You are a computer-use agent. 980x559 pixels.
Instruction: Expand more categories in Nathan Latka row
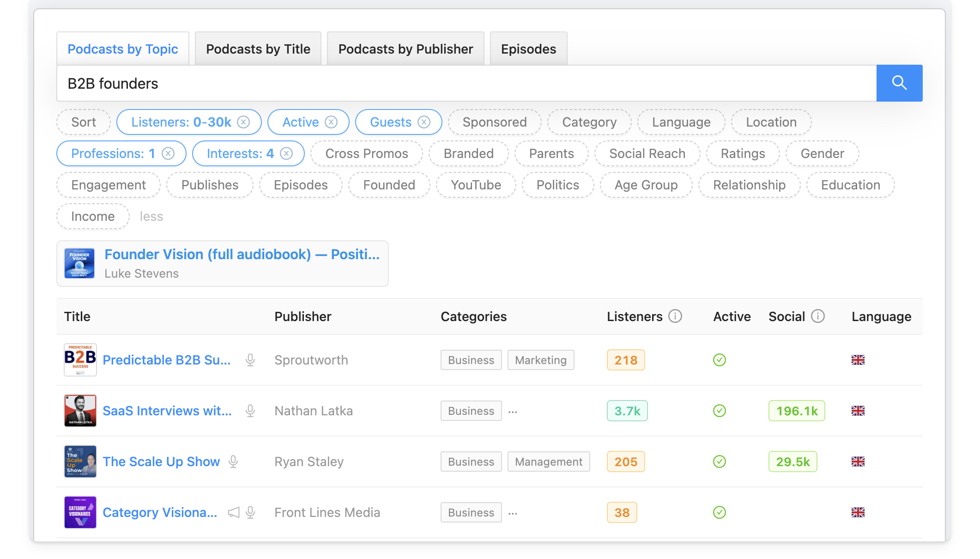pyautogui.click(x=513, y=411)
